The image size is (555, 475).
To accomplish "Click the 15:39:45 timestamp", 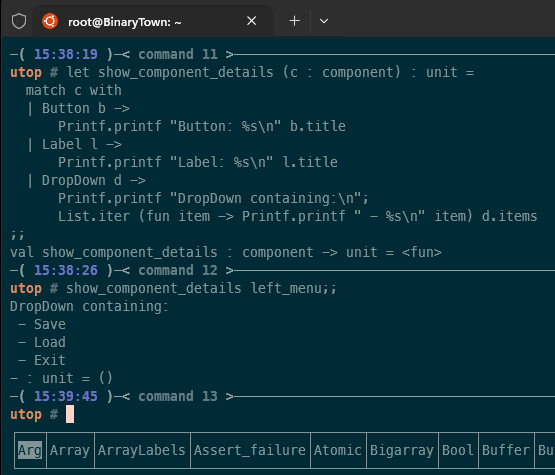I will point(66,396).
